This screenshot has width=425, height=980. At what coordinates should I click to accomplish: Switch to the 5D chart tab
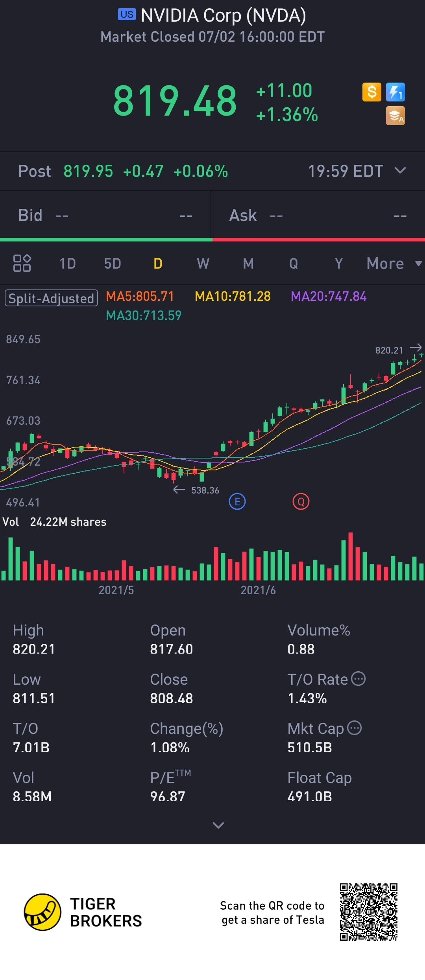(113, 263)
